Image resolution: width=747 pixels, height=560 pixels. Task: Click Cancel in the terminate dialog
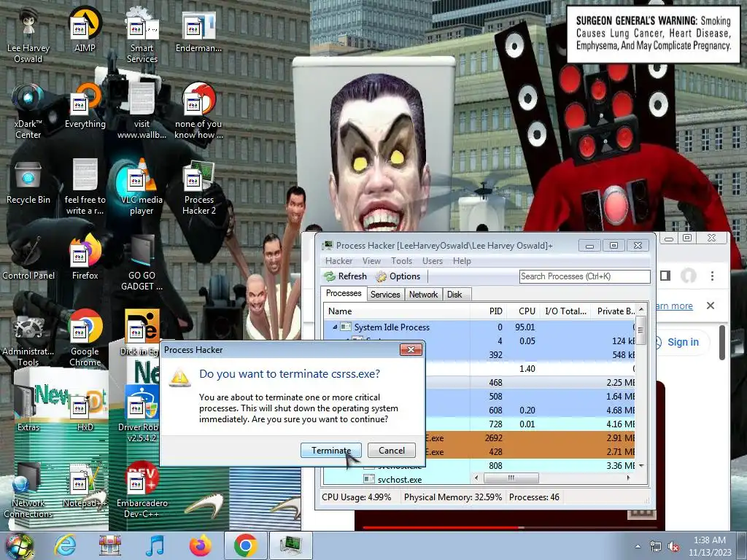click(x=392, y=450)
